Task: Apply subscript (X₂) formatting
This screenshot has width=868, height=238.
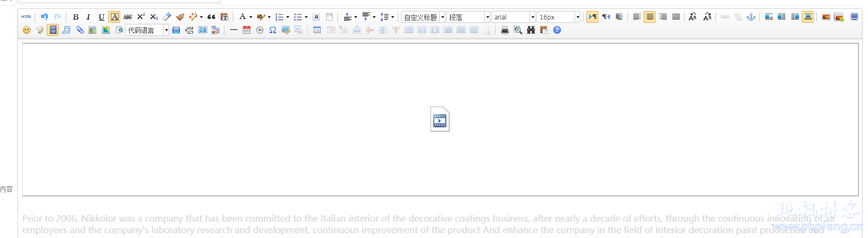Action: tap(154, 17)
